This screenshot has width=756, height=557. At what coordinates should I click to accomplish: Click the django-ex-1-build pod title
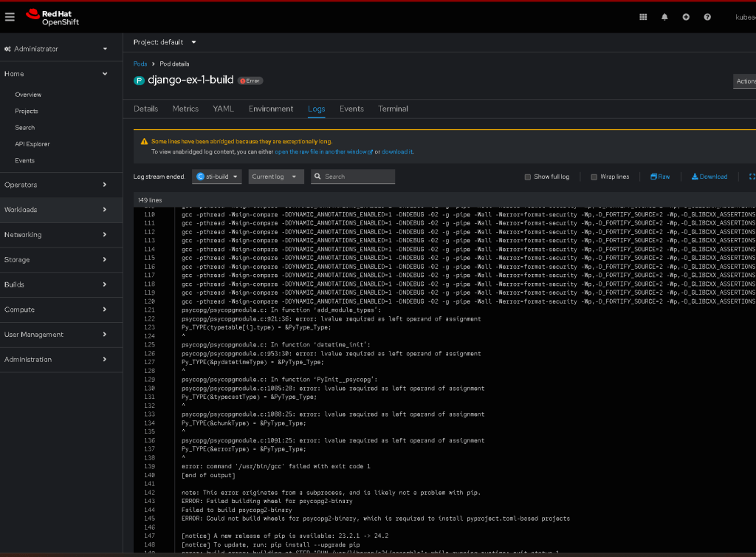pyautogui.click(x=190, y=80)
